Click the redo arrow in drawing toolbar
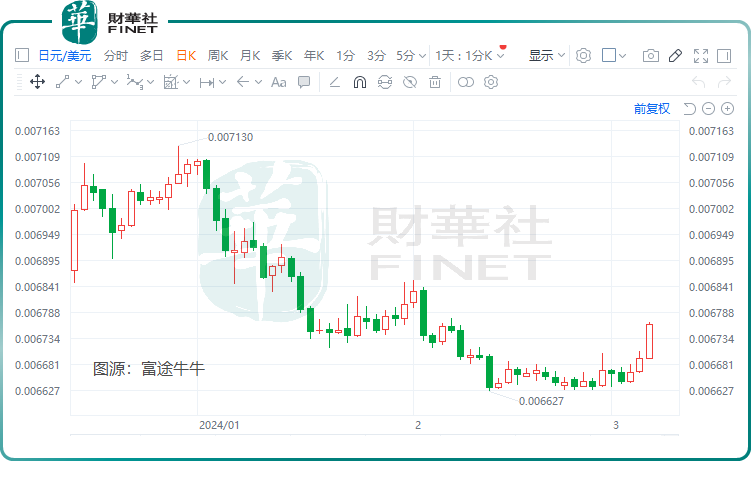The image size is (751, 481). pyautogui.click(x=724, y=82)
